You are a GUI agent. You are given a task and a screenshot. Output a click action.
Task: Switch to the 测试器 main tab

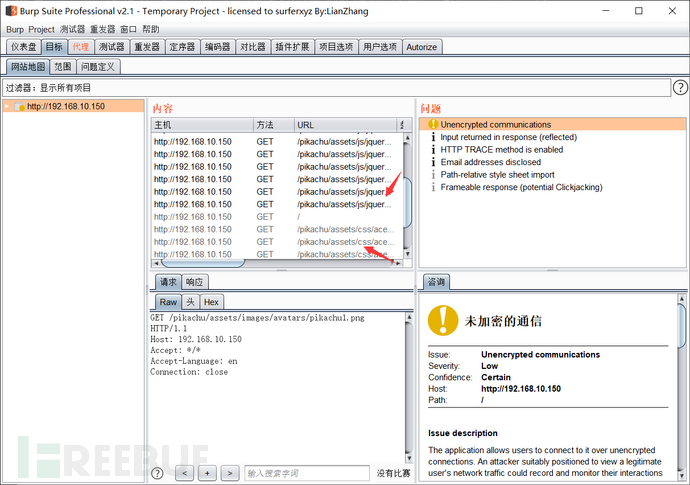click(112, 47)
